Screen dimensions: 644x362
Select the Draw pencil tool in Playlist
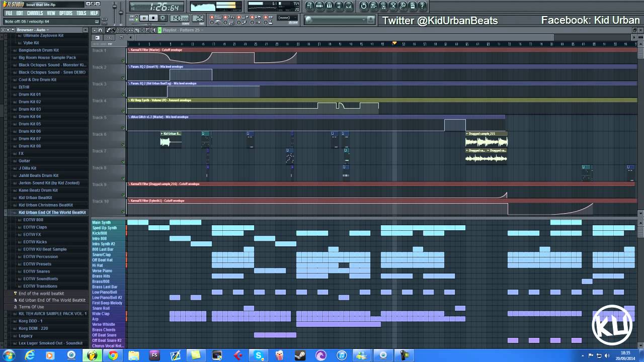click(108, 30)
